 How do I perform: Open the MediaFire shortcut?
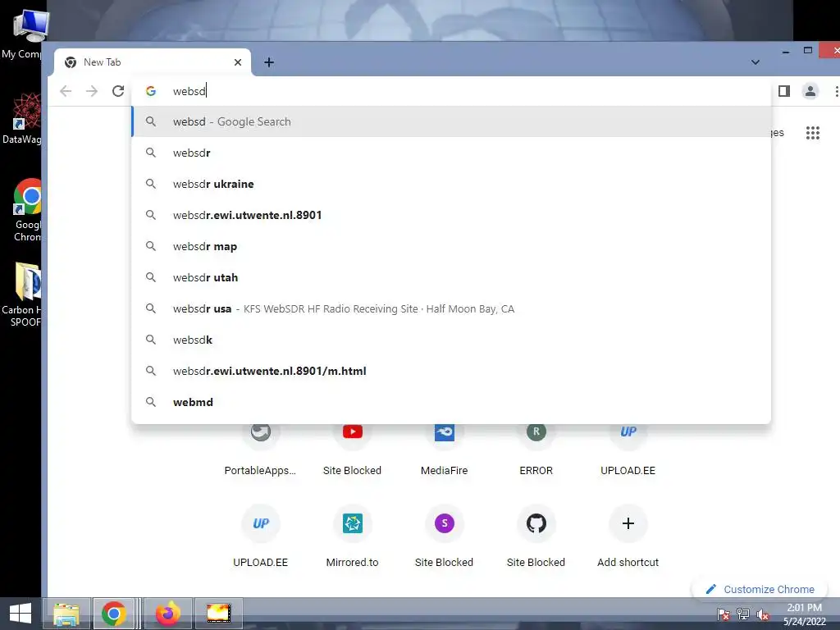pyautogui.click(x=444, y=449)
